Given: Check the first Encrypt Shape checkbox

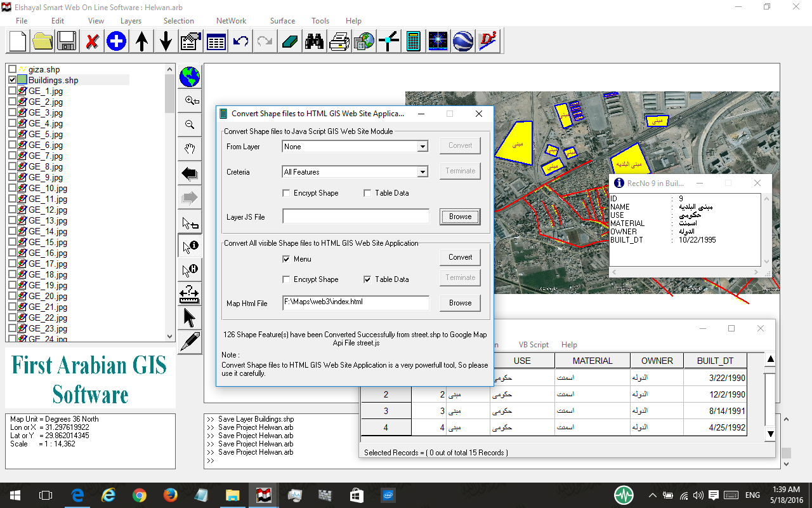Looking at the screenshot, I should tap(287, 193).
